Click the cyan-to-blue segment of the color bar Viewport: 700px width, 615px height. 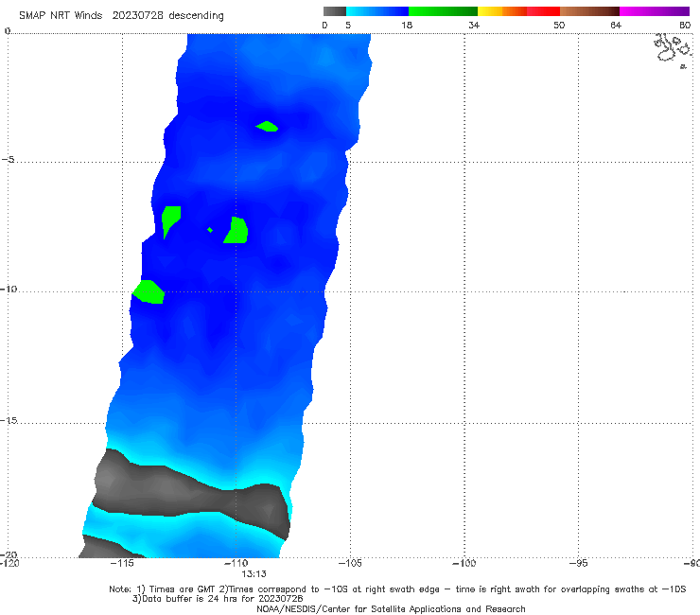click(x=377, y=11)
